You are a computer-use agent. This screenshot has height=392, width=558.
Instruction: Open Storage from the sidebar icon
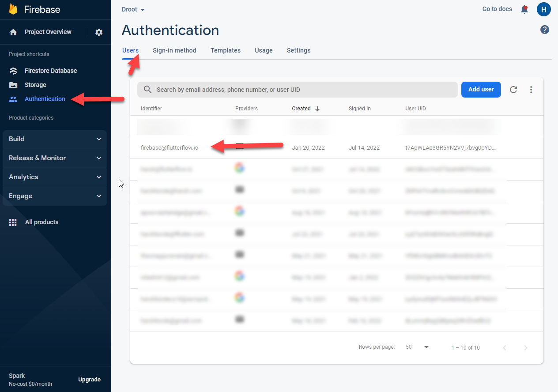[x=13, y=85]
